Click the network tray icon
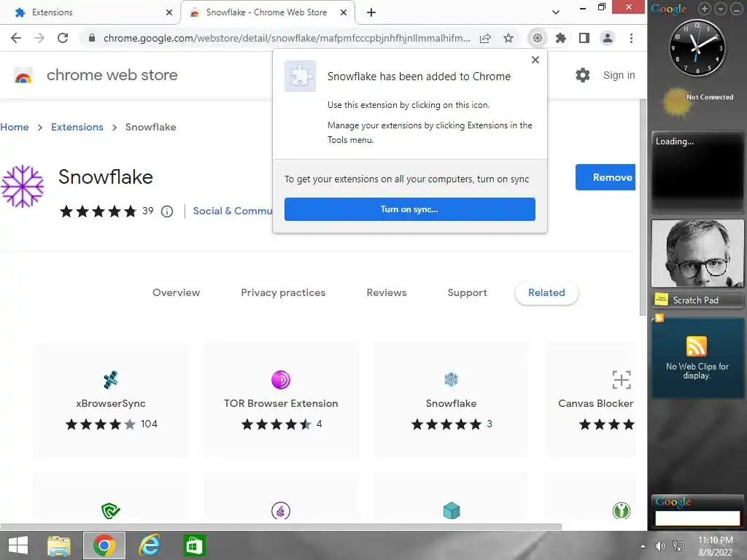The width and height of the screenshot is (747, 560). click(x=679, y=546)
